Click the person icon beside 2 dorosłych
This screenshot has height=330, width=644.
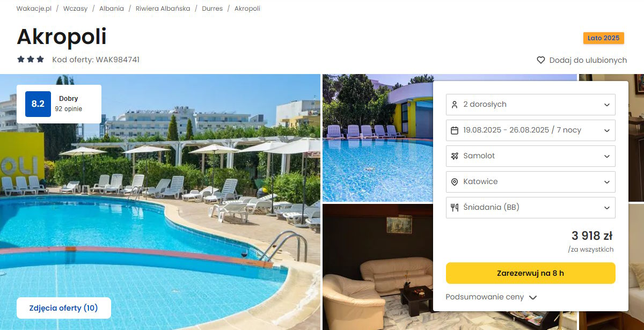click(x=455, y=105)
